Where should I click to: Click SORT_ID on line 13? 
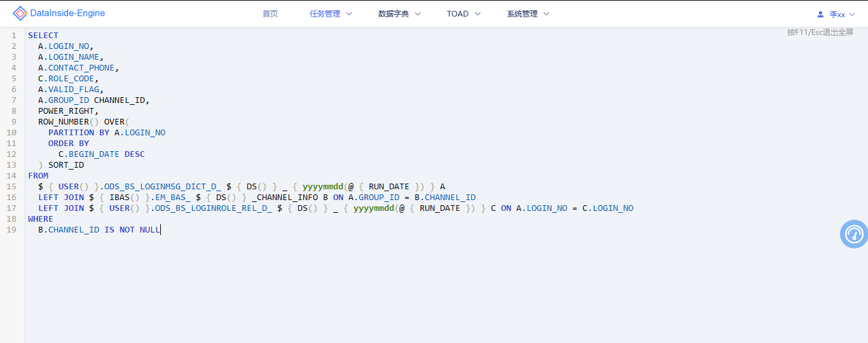[x=66, y=165]
